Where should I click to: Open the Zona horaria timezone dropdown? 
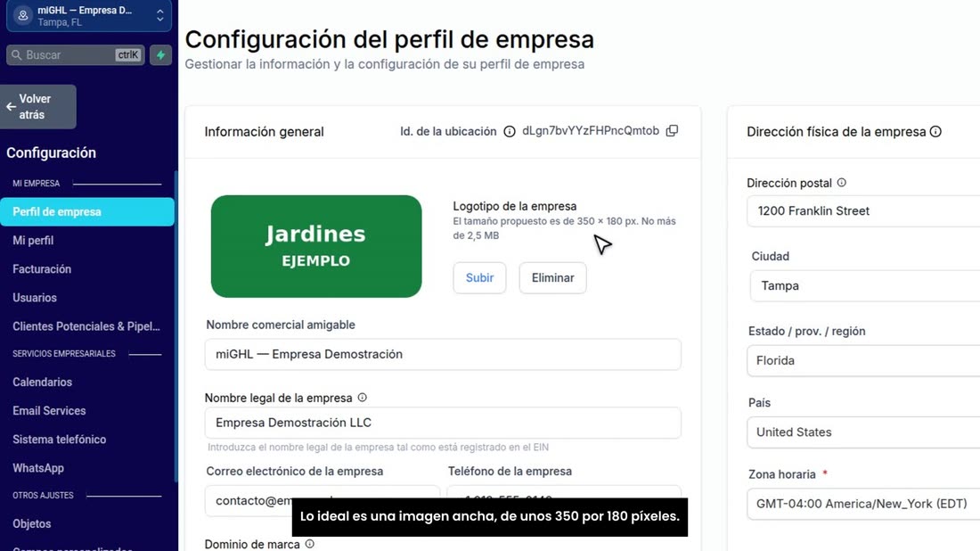point(863,504)
